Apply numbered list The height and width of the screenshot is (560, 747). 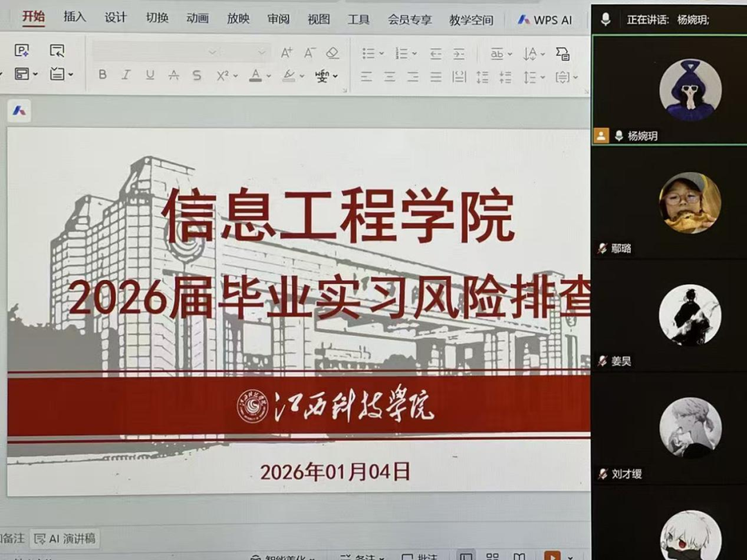point(402,53)
